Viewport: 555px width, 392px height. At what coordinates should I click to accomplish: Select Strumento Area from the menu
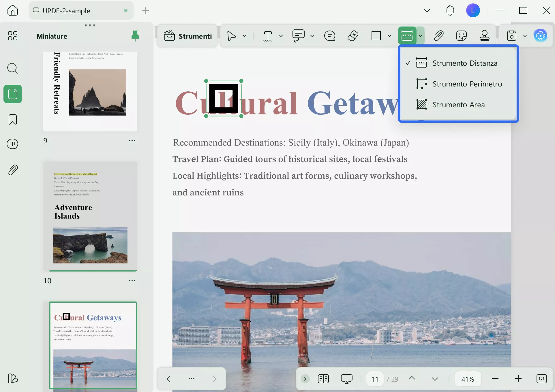pos(458,105)
